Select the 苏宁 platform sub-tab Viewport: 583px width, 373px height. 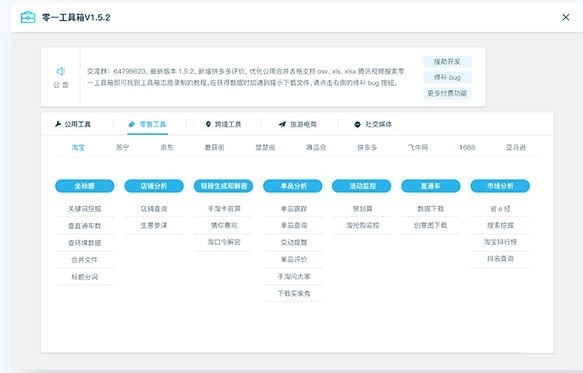[122, 148]
